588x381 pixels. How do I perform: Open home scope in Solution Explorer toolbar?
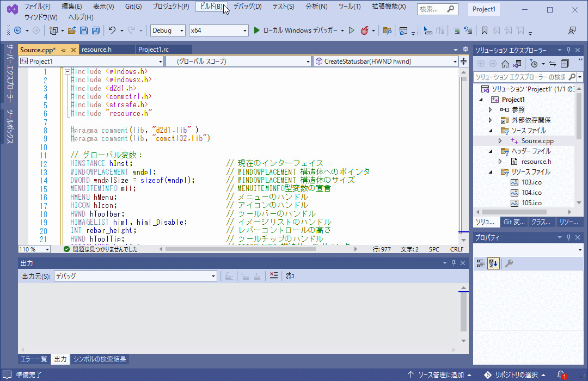click(x=506, y=64)
